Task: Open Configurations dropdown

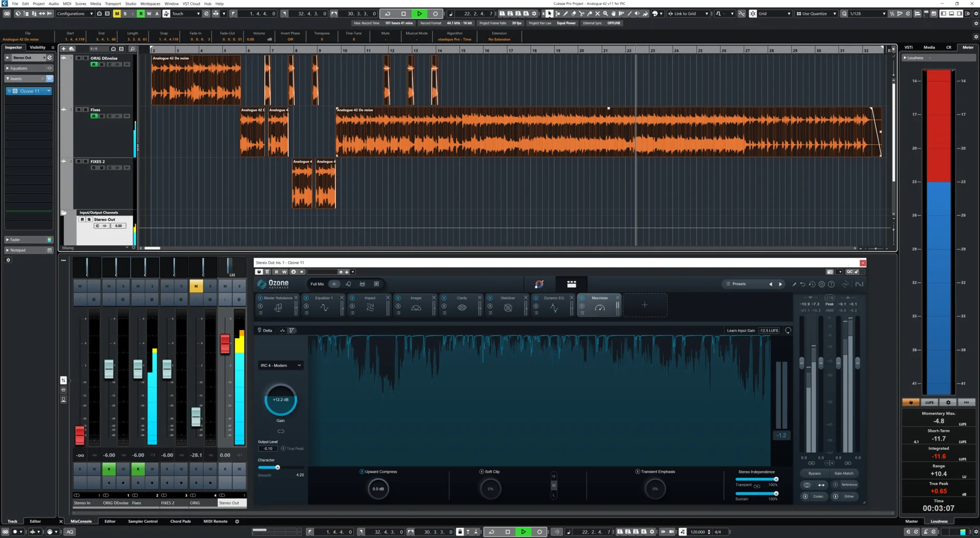Action: [74, 14]
